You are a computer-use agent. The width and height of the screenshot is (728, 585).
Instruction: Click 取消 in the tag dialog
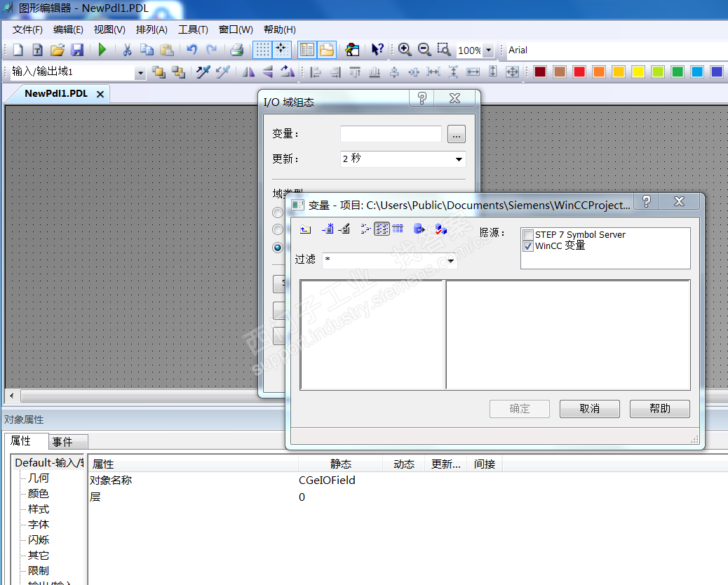click(x=590, y=408)
